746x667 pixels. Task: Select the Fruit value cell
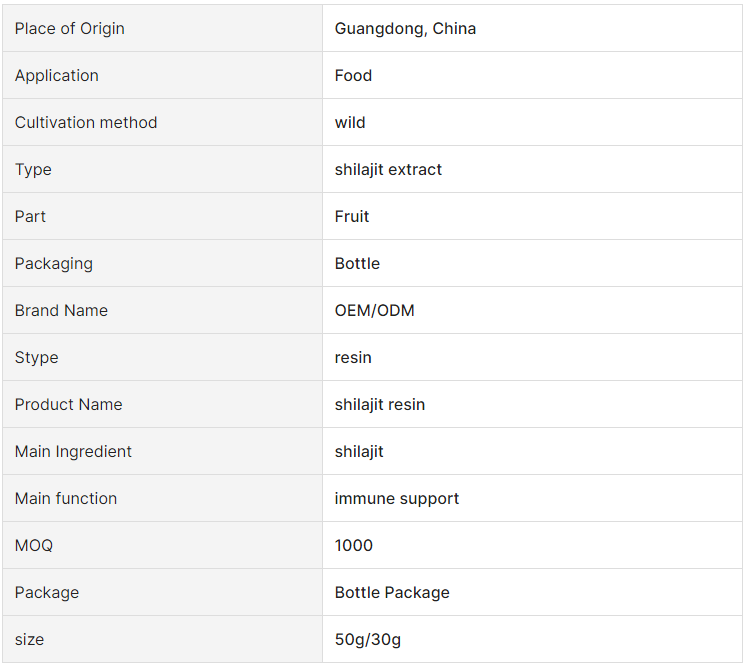click(x=532, y=216)
